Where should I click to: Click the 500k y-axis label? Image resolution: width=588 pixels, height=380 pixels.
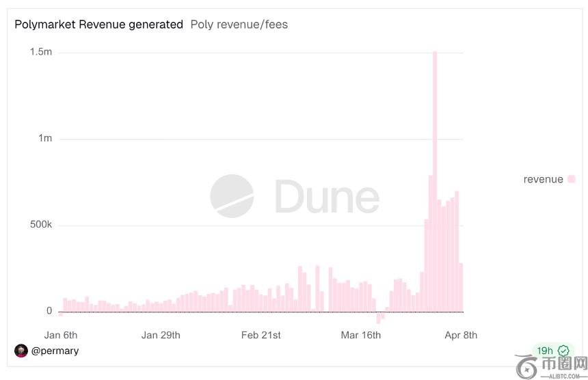pos(40,225)
